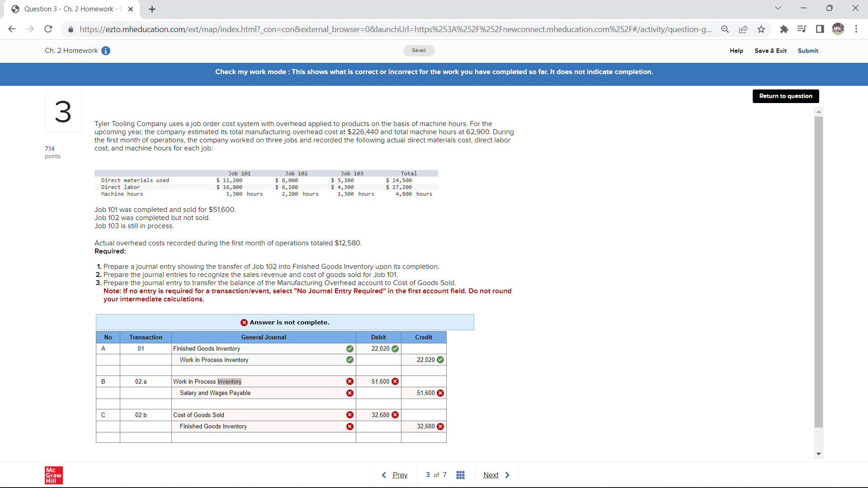Click scrollbar down arrow in question panel

pyautogui.click(x=819, y=454)
